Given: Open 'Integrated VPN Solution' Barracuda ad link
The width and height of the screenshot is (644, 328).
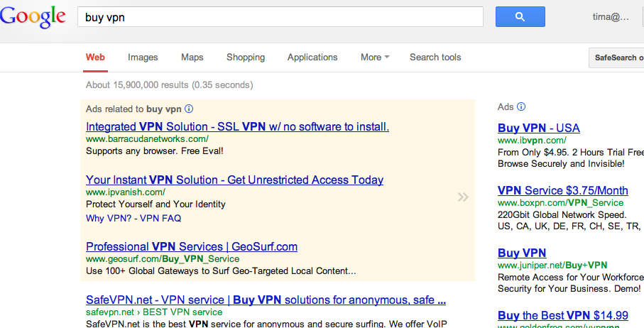Looking at the screenshot, I should (237, 127).
